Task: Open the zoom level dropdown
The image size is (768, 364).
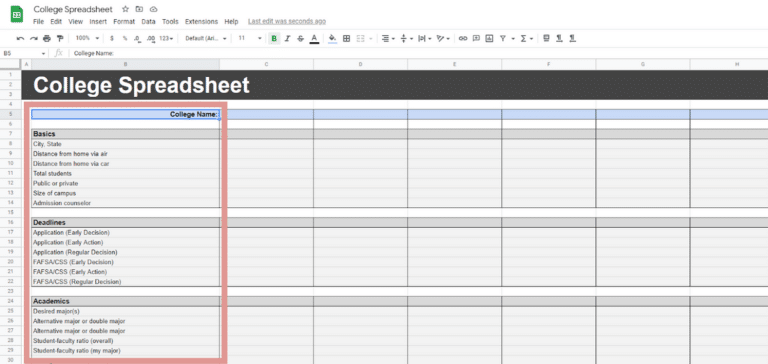Action: 87,38
